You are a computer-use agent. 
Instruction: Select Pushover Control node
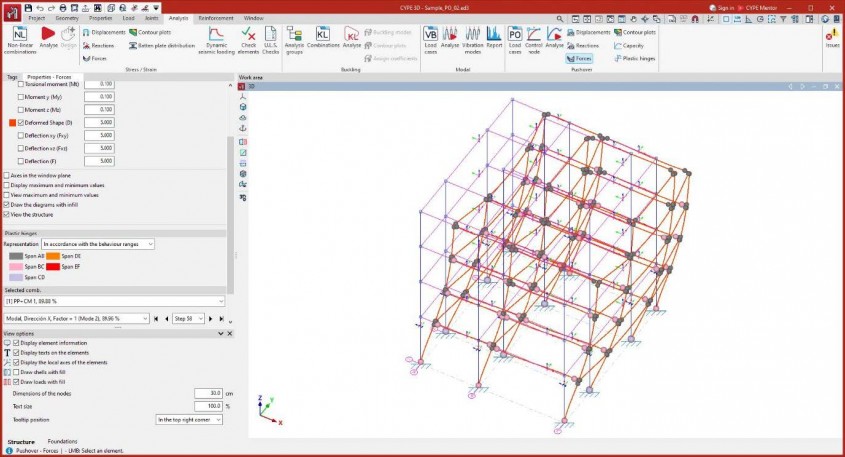[534, 40]
